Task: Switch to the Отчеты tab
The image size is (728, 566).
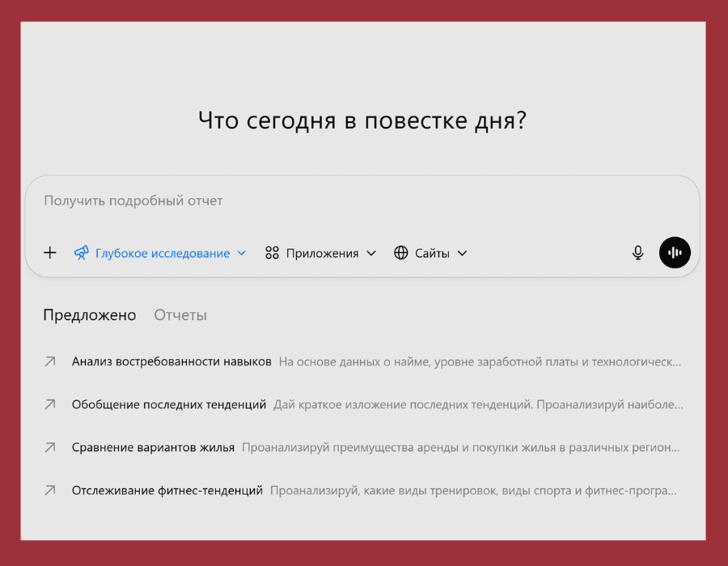Action: 180,315
